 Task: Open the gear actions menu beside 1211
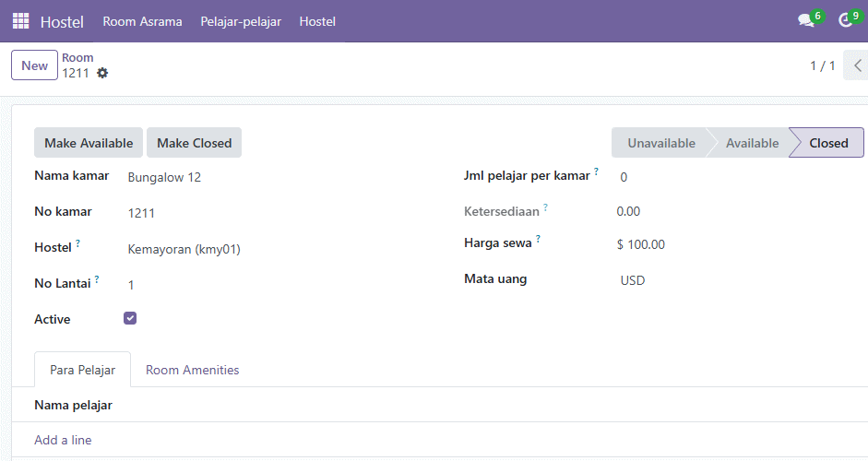pyautogui.click(x=102, y=73)
